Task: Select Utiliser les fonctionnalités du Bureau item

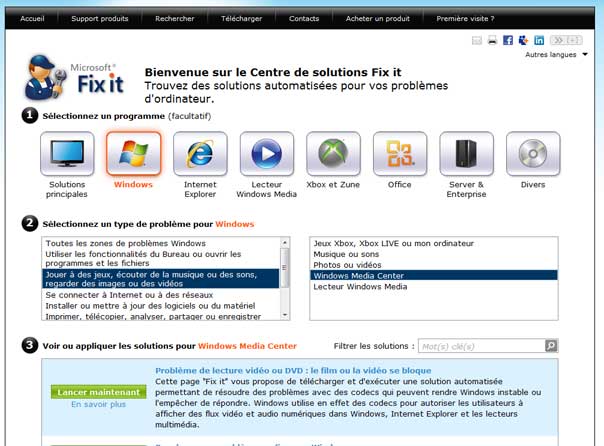Action: 161,259
